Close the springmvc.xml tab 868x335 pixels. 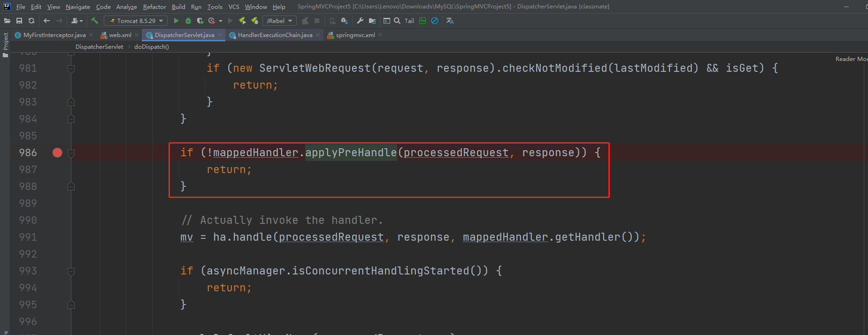380,35
